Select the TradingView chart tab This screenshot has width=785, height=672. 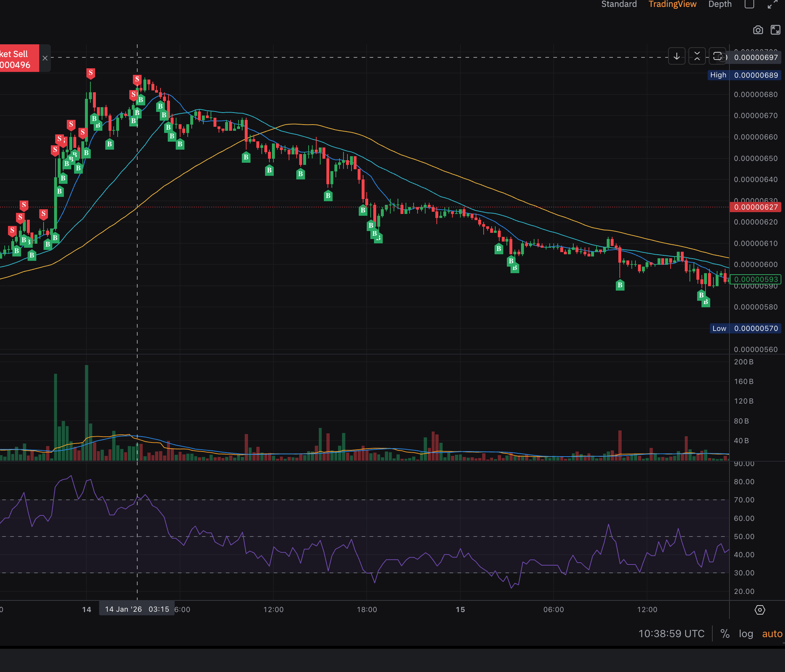pyautogui.click(x=672, y=4)
